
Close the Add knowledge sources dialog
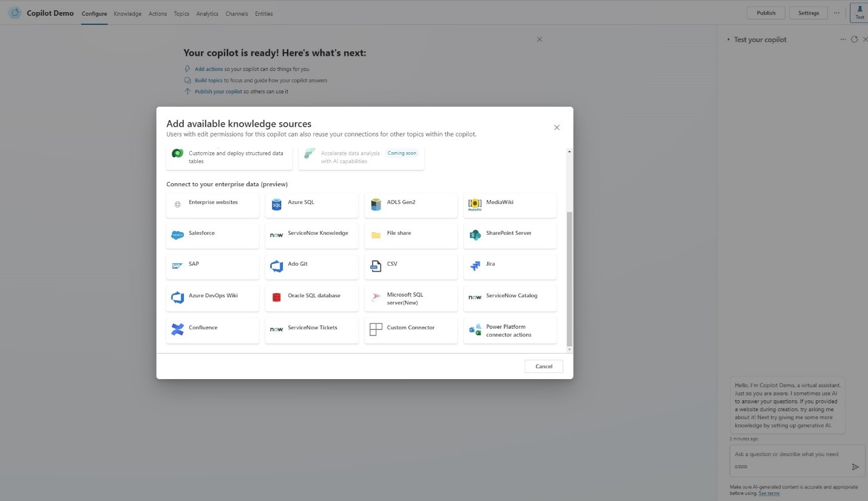click(x=557, y=127)
